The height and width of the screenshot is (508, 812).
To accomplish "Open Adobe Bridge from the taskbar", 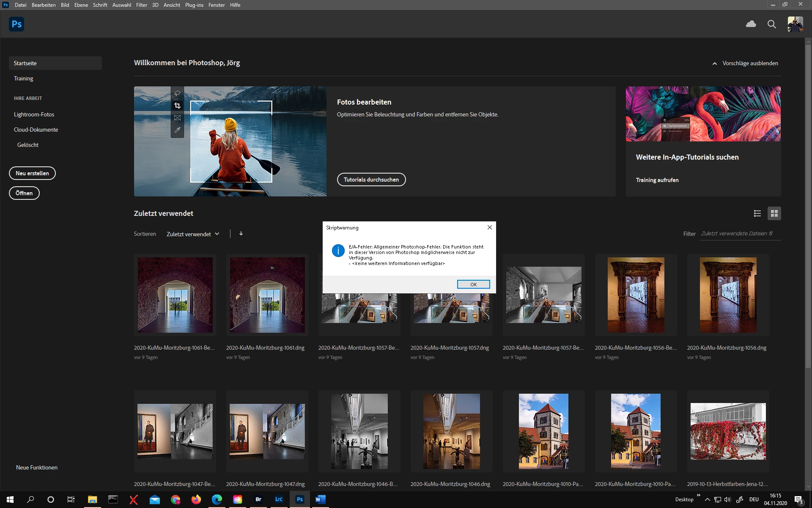I will (258, 500).
